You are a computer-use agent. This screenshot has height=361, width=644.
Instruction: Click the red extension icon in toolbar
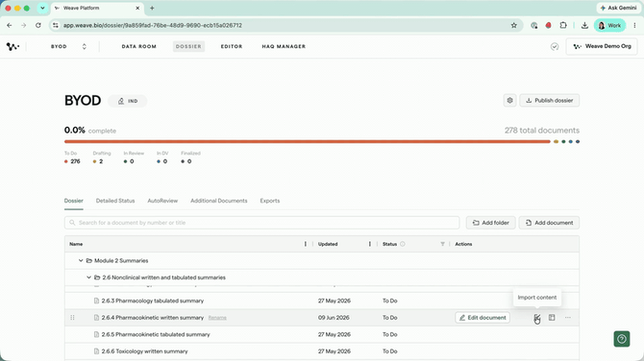[x=548, y=25]
